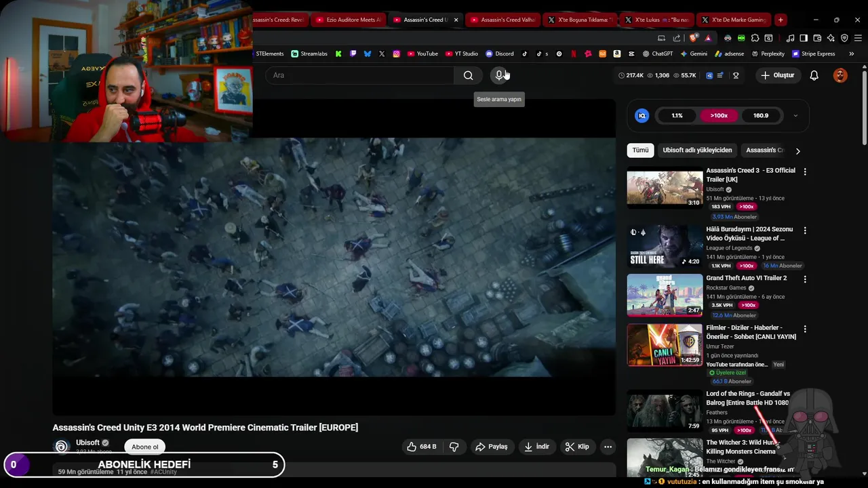Open the three-dot more actions button under video
Screen dimensions: 868x488
coord(608,447)
